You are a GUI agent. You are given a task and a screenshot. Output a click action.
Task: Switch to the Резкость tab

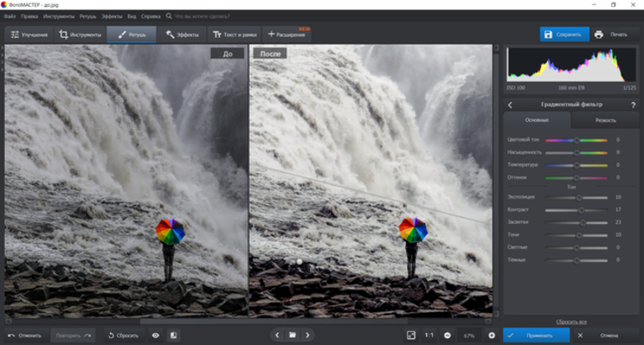[x=605, y=120]
